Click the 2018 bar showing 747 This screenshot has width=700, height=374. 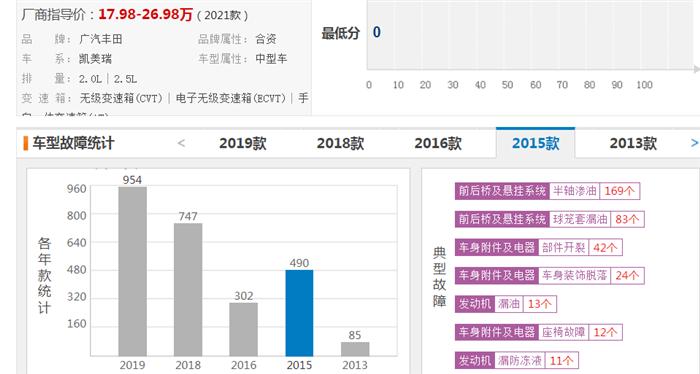click(188, 290)
